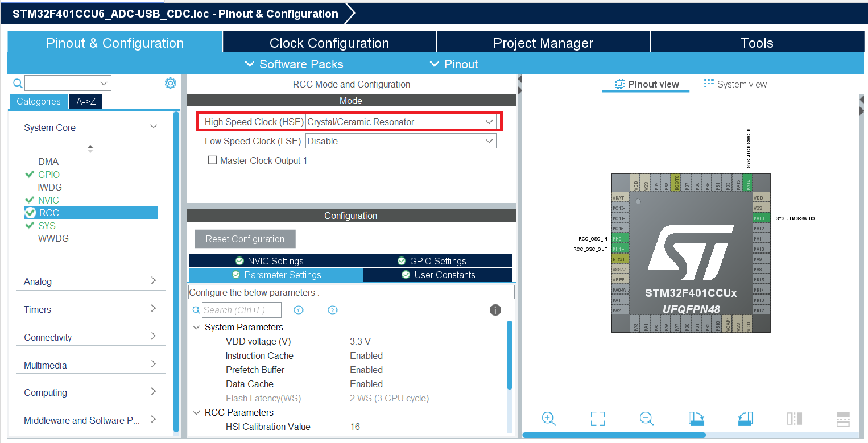Open the Low Speed Clock (LSE) dropdown

(x=400, y=141)
